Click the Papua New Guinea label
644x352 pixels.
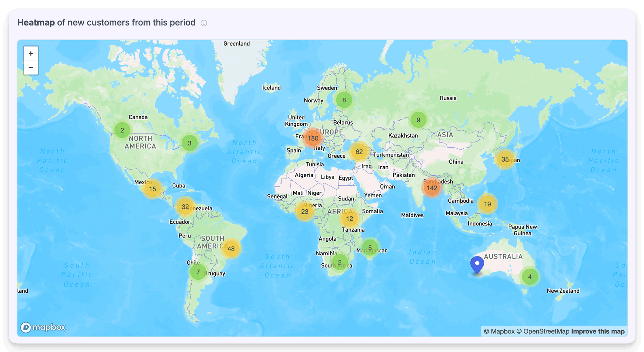point(522,230)
